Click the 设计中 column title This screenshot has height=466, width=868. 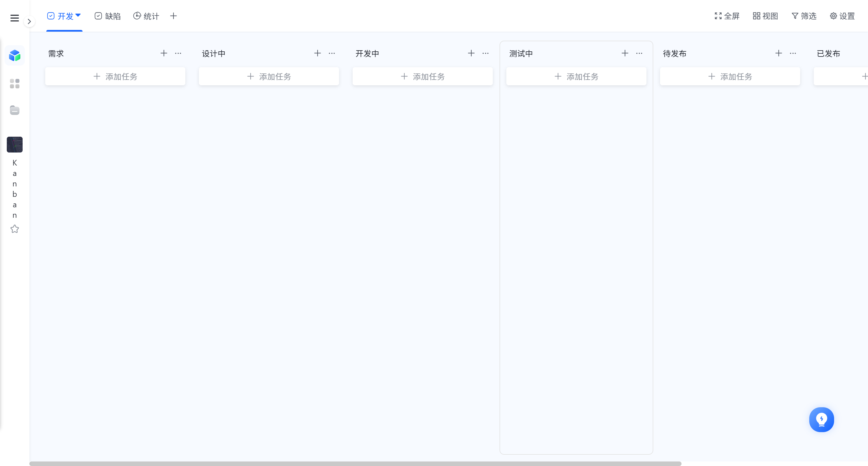214,54
